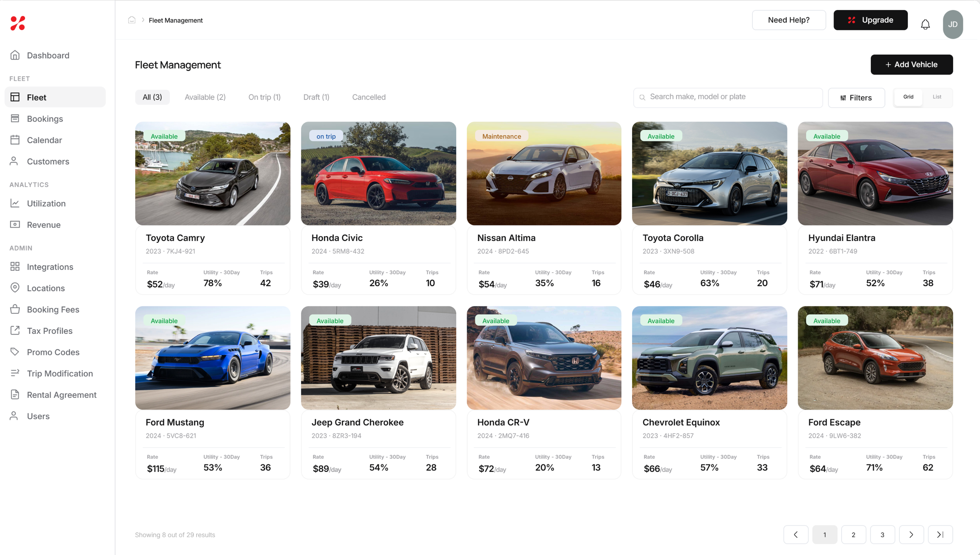The image size is (980, 555).
Task: Open Trip Modification page
Action: [55, 373]
